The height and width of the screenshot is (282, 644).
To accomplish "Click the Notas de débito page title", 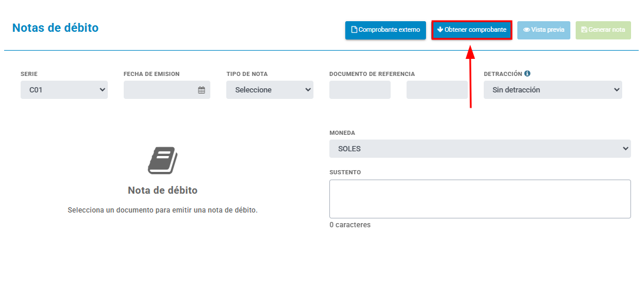I will (x=55, y=28).
